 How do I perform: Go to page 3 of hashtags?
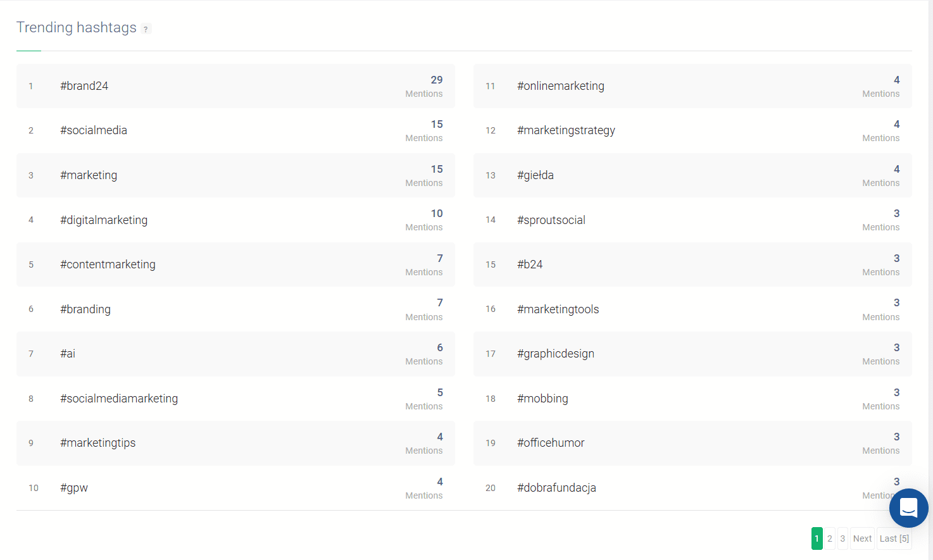click(842, 538)
